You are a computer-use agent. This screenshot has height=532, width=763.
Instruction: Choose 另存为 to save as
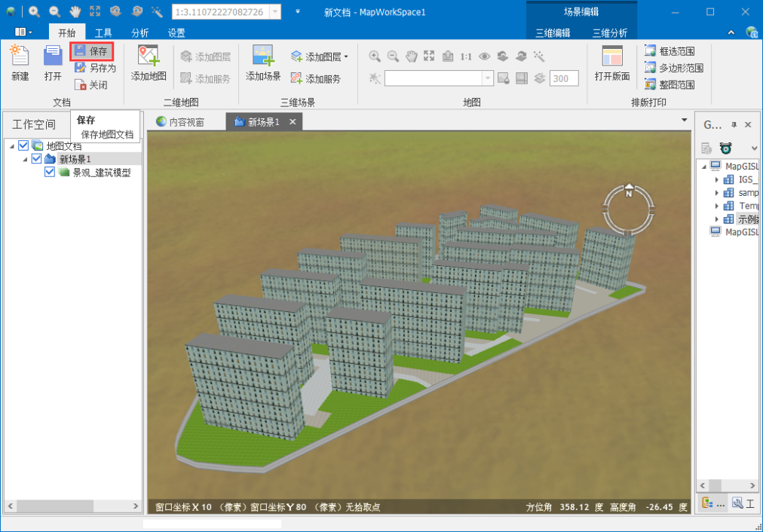tap(95, 68)
